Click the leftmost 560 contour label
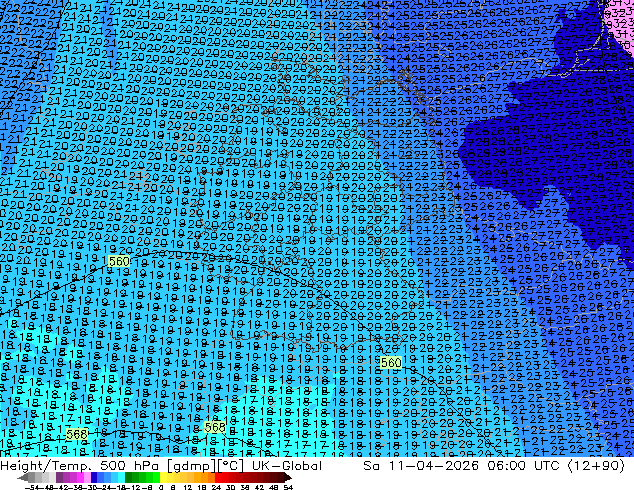This screenshot has height=490, width=634. pyautogui.click(x=119, y=262)
